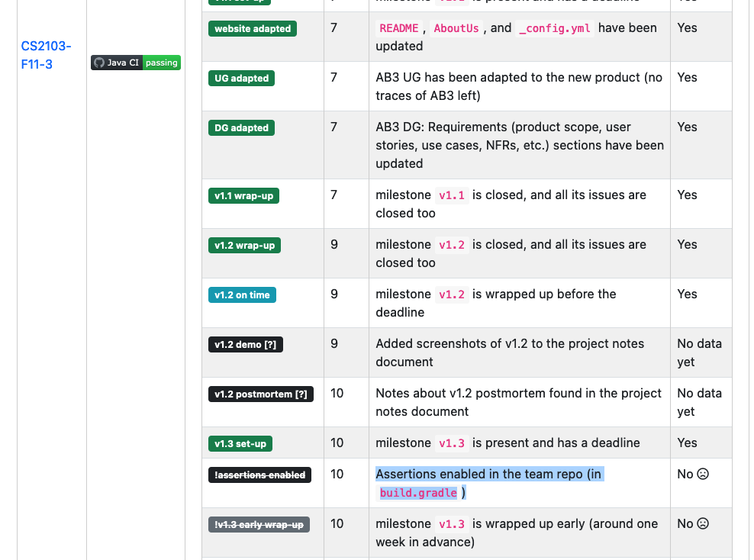This screenshot has height=560, width=754.
Task: Click the 'DG adapted' badge
Action: point(241,128)
